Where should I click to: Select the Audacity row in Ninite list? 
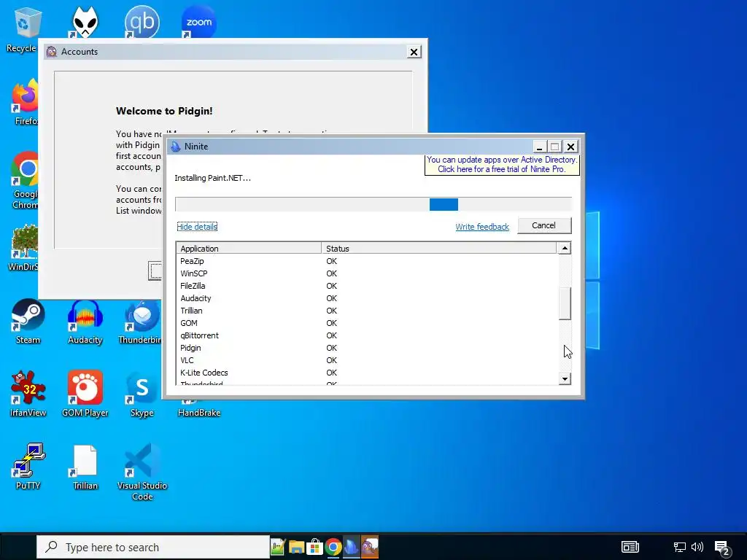tap(366, 298)
